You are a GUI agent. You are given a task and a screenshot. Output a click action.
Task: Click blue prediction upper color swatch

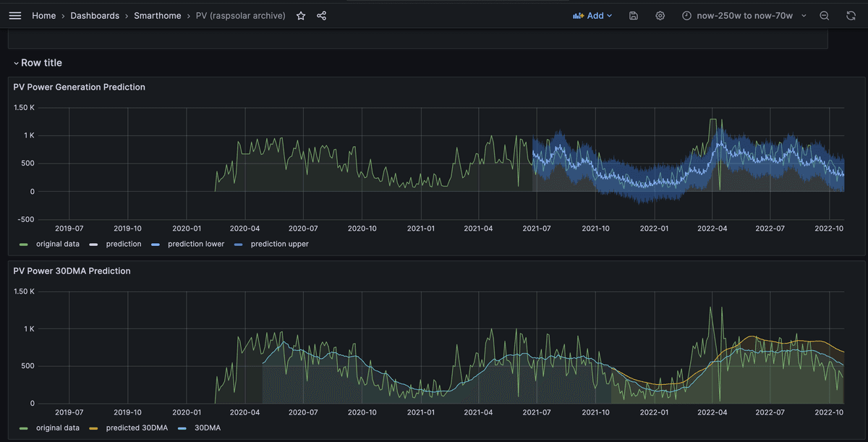tap(239, 245)
